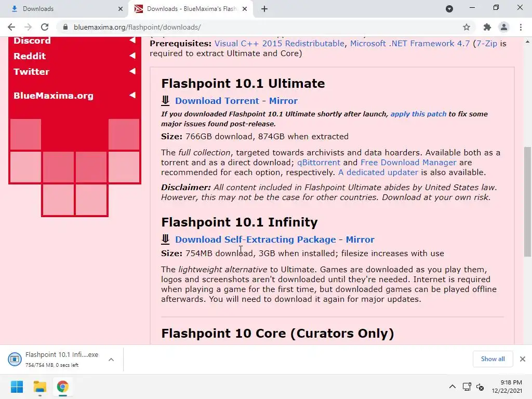
Task: Open the qBittorrent link
Action: pos(318,163)
